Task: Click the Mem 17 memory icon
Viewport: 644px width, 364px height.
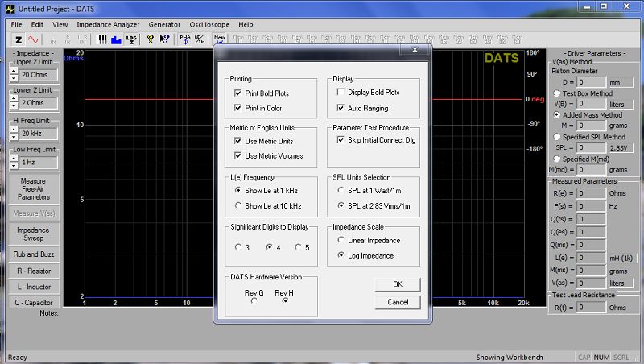Action: pyautogui.click(x=473, y=39)
